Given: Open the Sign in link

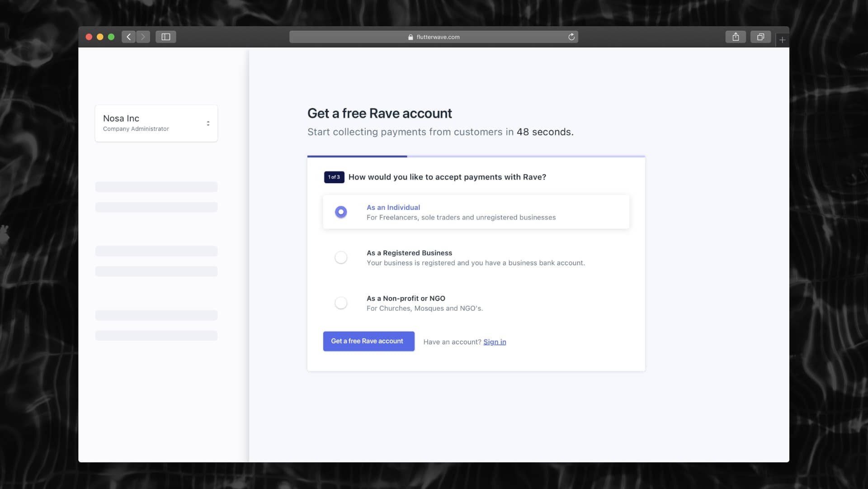Looking at the screenshot, I should pyautogui.click(x=495, y=342).
